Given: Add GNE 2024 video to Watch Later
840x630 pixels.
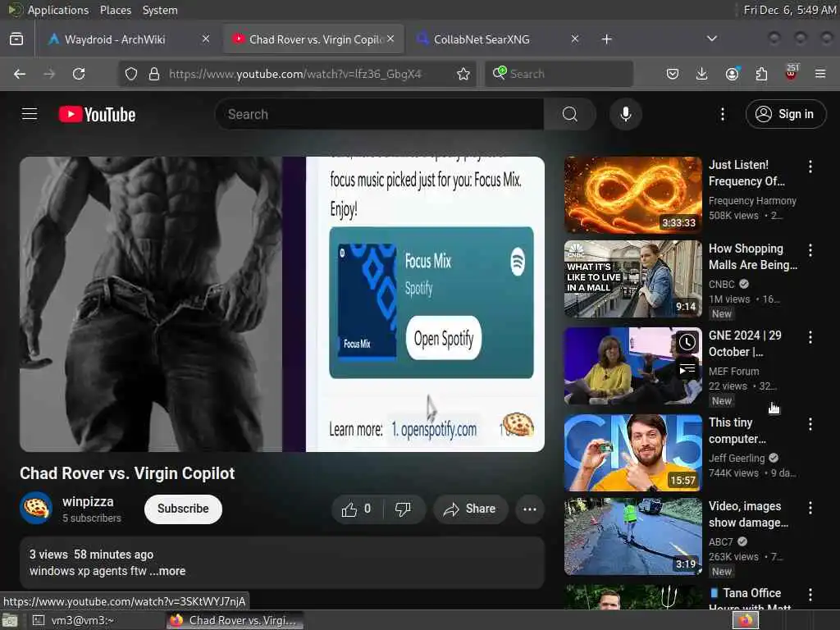Looking at the screenshot, I should 687,342.
